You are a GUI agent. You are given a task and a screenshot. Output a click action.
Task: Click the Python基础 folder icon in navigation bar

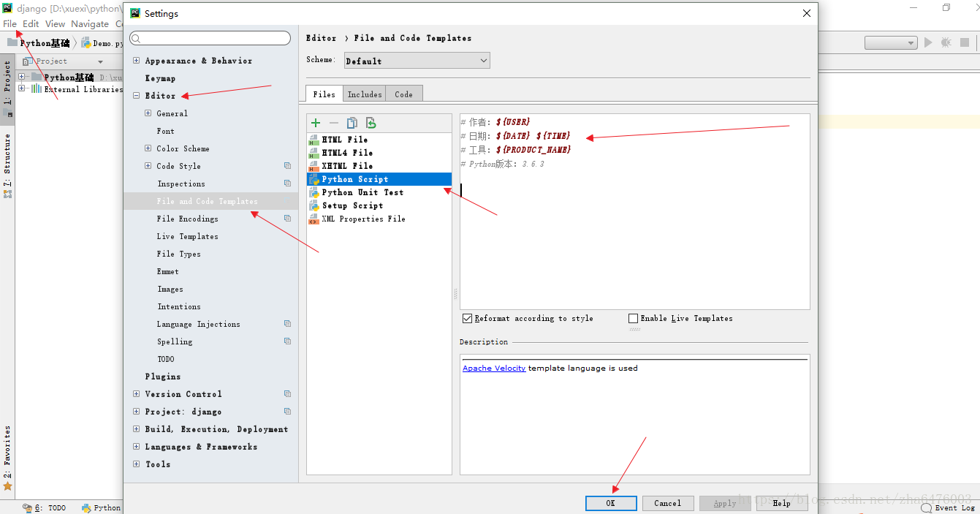click(x=12, y=43)
